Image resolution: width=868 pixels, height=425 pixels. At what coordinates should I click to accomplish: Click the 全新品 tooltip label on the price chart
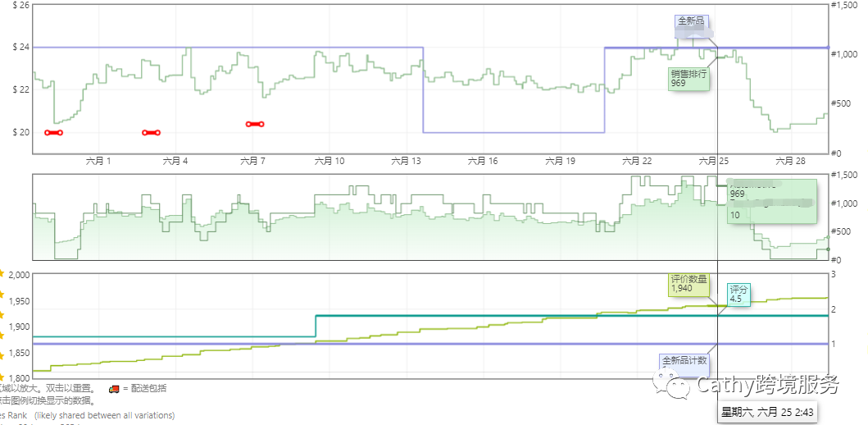(x=690, y=21)
